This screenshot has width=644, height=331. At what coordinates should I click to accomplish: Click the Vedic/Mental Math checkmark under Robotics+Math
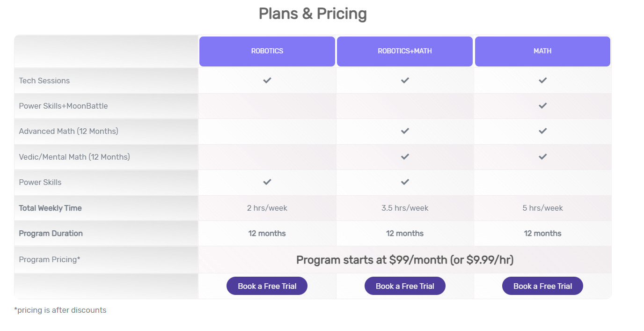[x=405, y=157]
